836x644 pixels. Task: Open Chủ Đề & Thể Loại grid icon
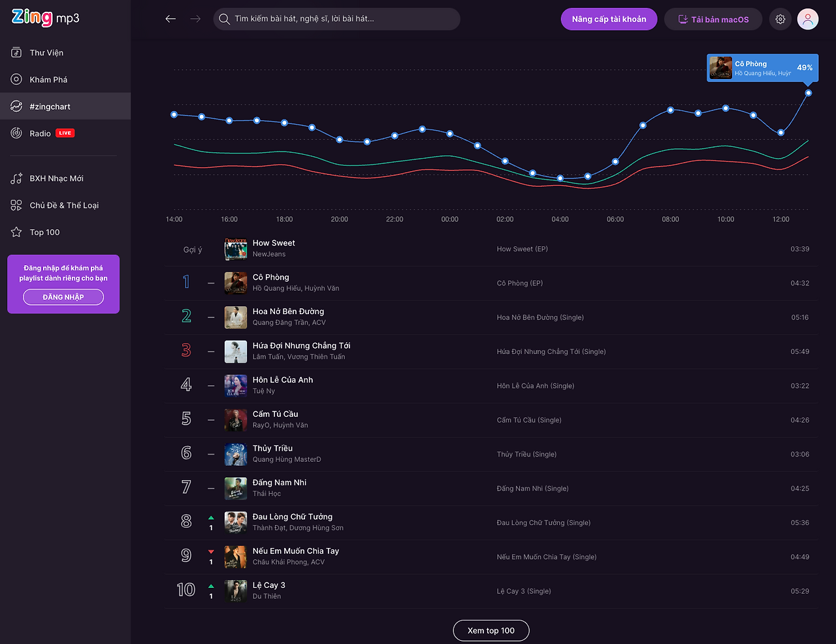(x=16, y=205)
